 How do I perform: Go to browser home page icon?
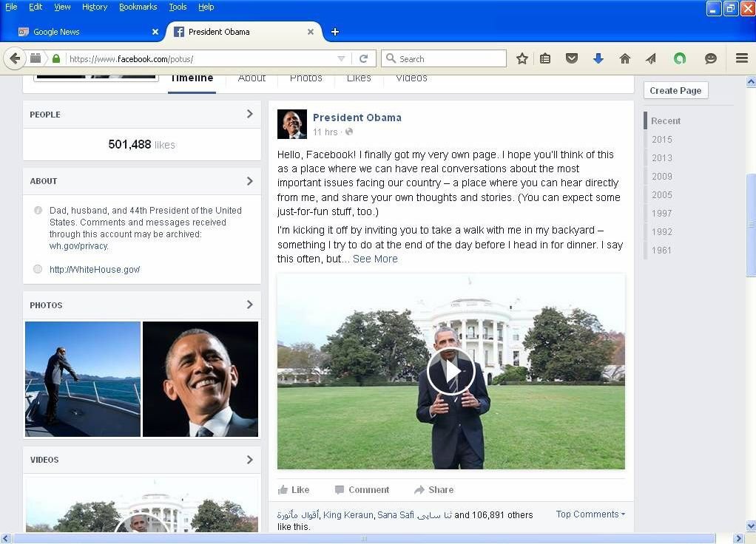pyautogui.click(x=624, y=59)
